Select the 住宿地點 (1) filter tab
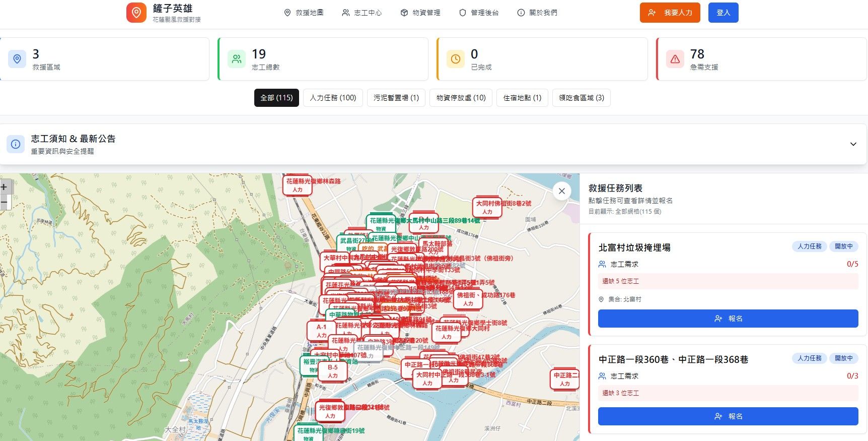The height and width of the screenshot is (441, 868). (522, 98)
